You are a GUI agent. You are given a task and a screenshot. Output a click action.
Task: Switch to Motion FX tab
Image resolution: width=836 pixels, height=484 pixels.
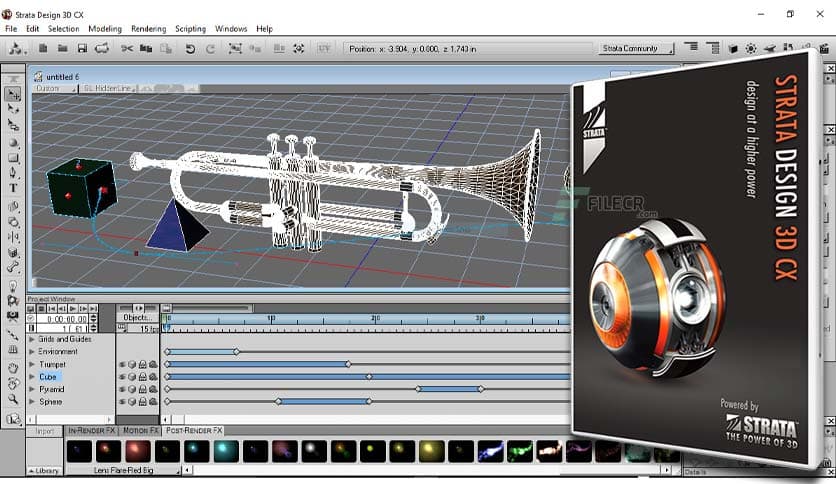pos(140,430)
